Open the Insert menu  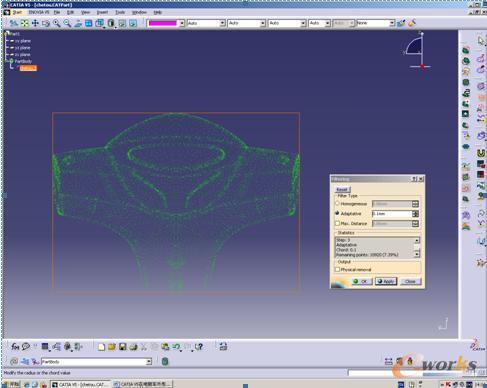click(x=102, y=12)
